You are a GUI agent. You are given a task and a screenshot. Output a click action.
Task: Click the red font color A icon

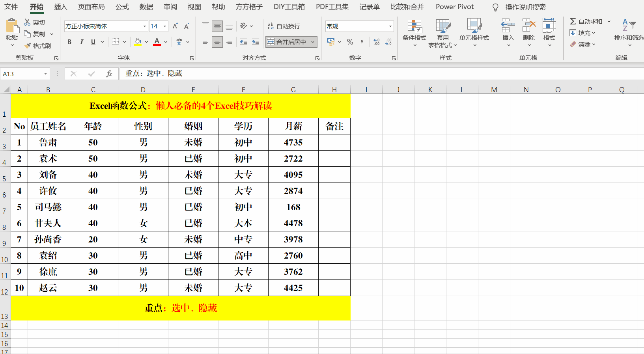pos(157,42)
